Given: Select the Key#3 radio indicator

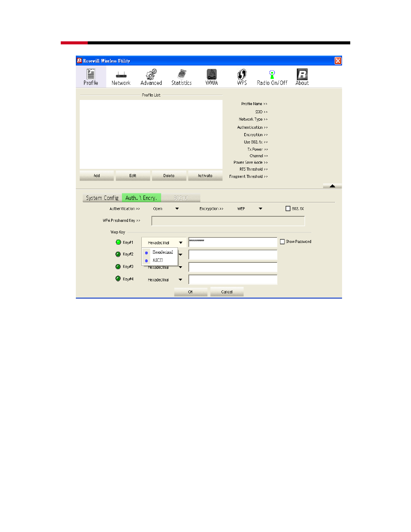Looking at the screenshot, I should coord(118,267).
